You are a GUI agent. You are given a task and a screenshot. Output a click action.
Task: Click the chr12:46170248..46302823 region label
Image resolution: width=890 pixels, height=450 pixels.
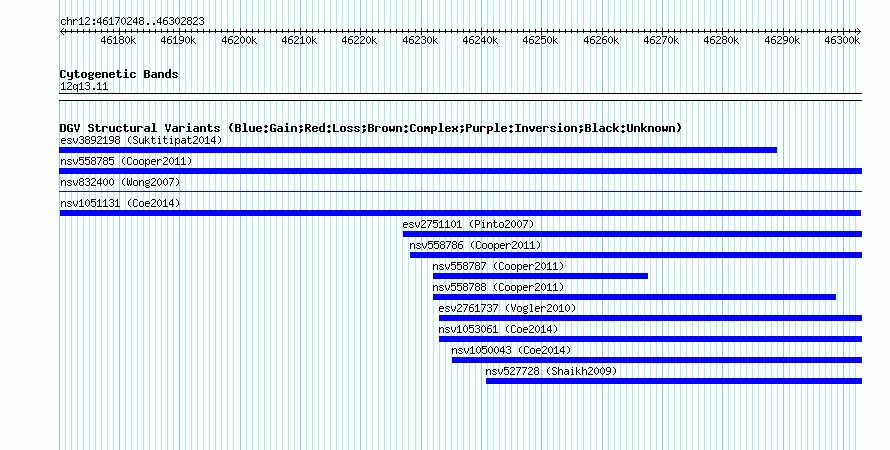pos(132,22)
